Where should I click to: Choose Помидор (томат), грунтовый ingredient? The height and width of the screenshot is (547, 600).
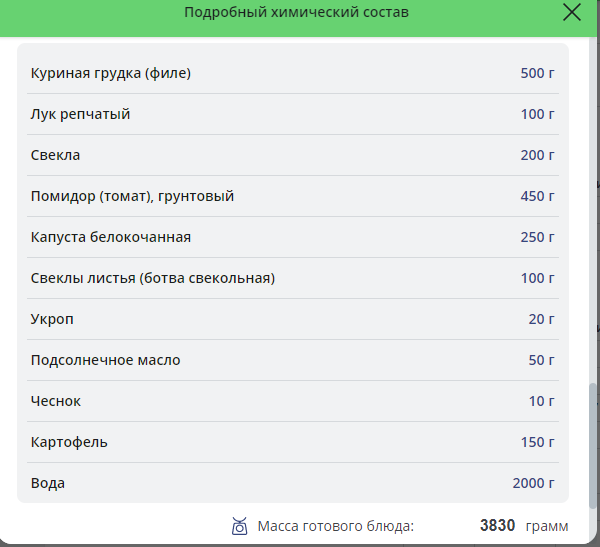click(x=133, y=196)
